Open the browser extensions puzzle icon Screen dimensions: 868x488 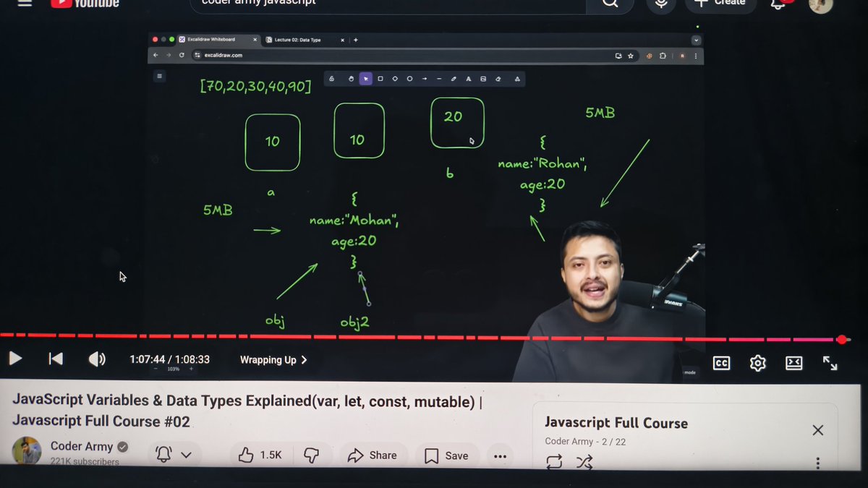[662, 56]
